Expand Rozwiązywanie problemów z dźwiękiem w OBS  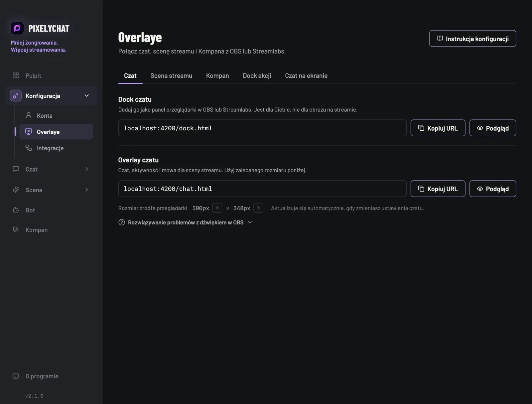click(x=185, y=222)
